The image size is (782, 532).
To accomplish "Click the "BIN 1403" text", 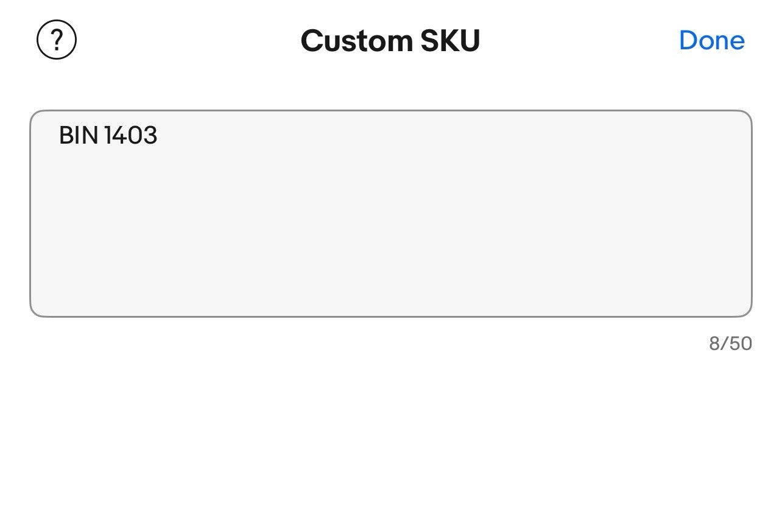I will 108,135.
